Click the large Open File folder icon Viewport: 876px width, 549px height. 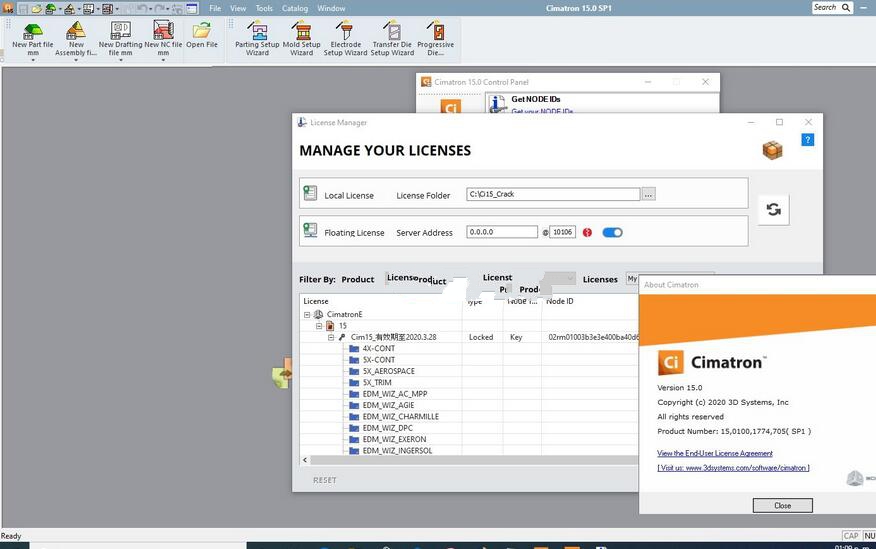pos(202,30)
